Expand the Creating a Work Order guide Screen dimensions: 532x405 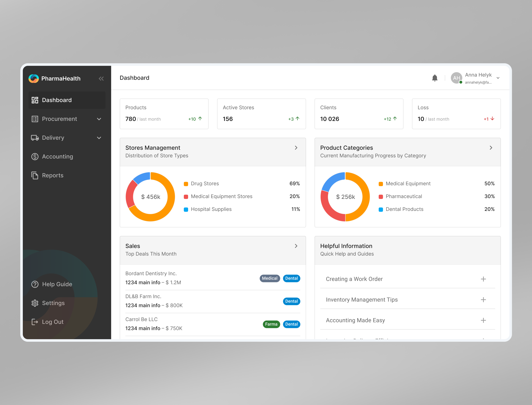[x=483, y=279]
